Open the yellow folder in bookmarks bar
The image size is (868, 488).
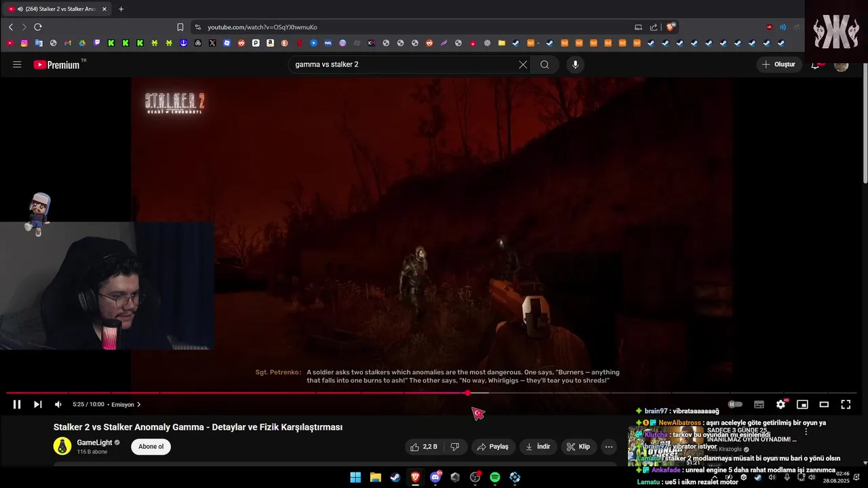[502, 43]
